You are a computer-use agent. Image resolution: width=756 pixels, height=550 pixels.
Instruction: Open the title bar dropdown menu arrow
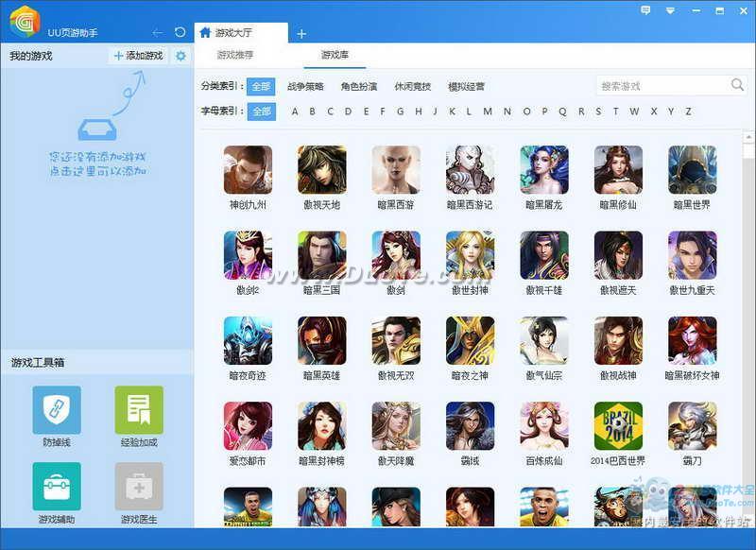(670, 10)
